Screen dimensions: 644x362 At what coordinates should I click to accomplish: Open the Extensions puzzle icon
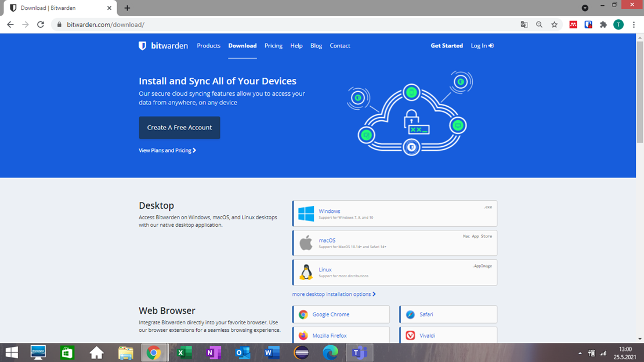click(603, 24)
